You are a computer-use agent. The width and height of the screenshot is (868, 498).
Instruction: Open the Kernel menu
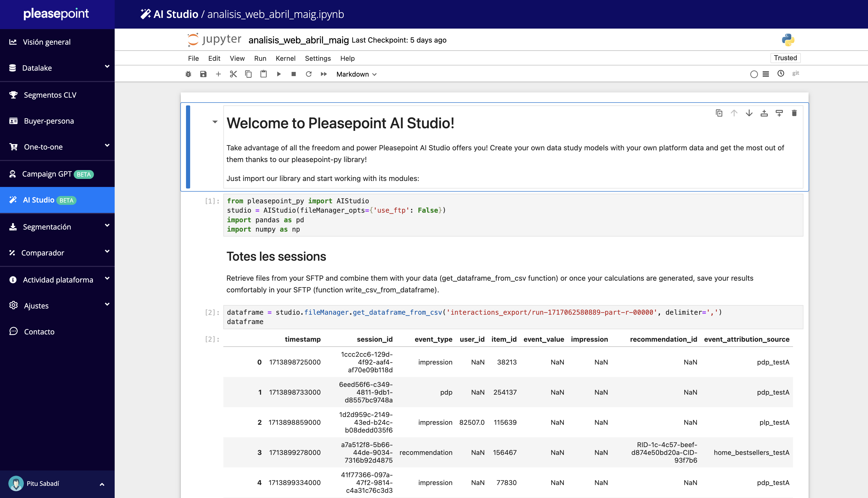pyautogui.click(x=285, y=58)
